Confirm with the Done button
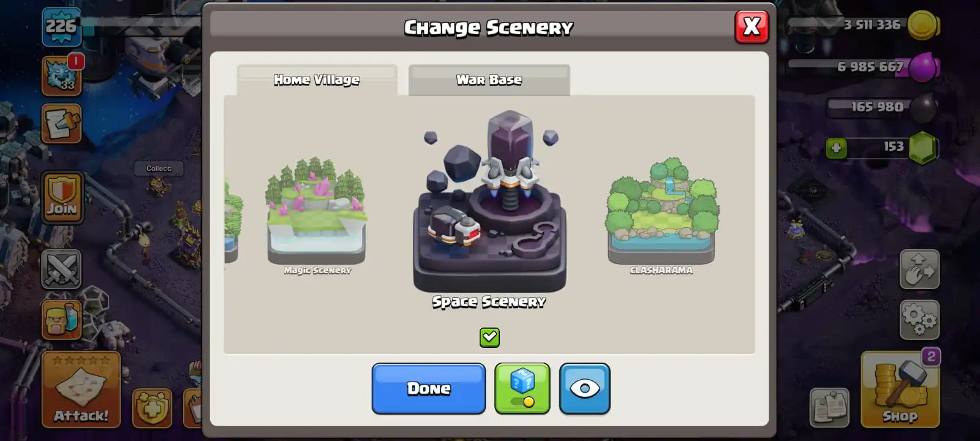 428,388
